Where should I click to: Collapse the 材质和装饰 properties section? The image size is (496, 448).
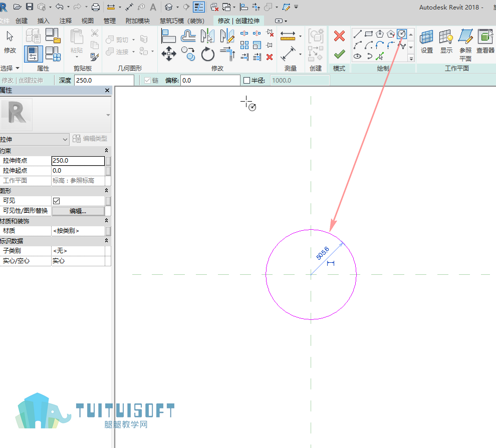(x=106, y=221)
